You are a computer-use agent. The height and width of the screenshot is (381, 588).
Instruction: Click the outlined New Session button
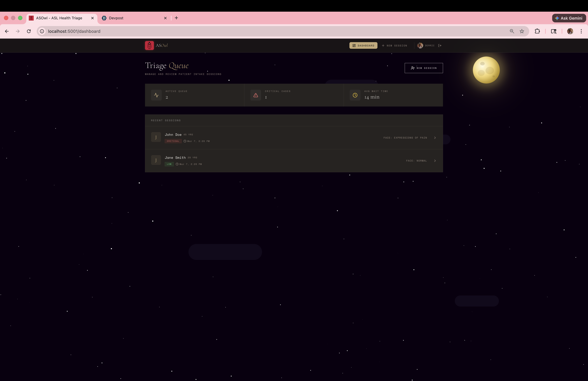click(x=423, y=68)
